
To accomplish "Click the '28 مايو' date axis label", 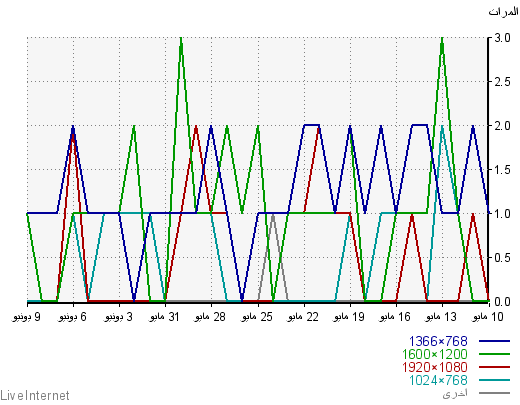I will 210,317.
